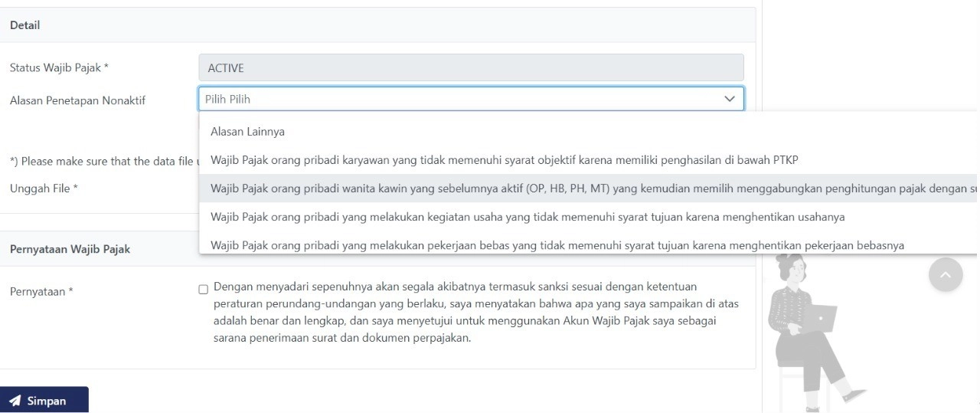Click the paper plane icon on Simpan
This screenshot has width=980, height=413.
(15, 401)
